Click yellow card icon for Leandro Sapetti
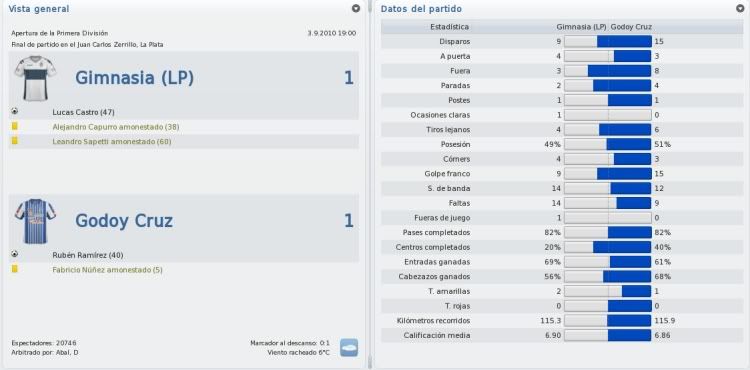This screenshot has height=370, width=750. coord(15,141)
